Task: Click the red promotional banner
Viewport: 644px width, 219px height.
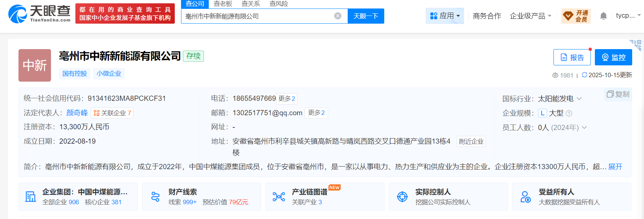Action: click(125, 14)
